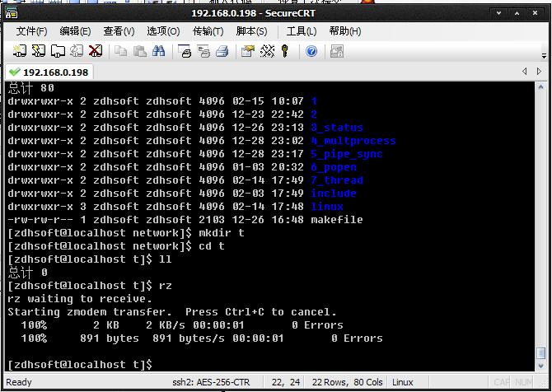Screen dimensions: 552x392
Task: Open the 文件(F) menu
Action: click(x=31, y=31)
